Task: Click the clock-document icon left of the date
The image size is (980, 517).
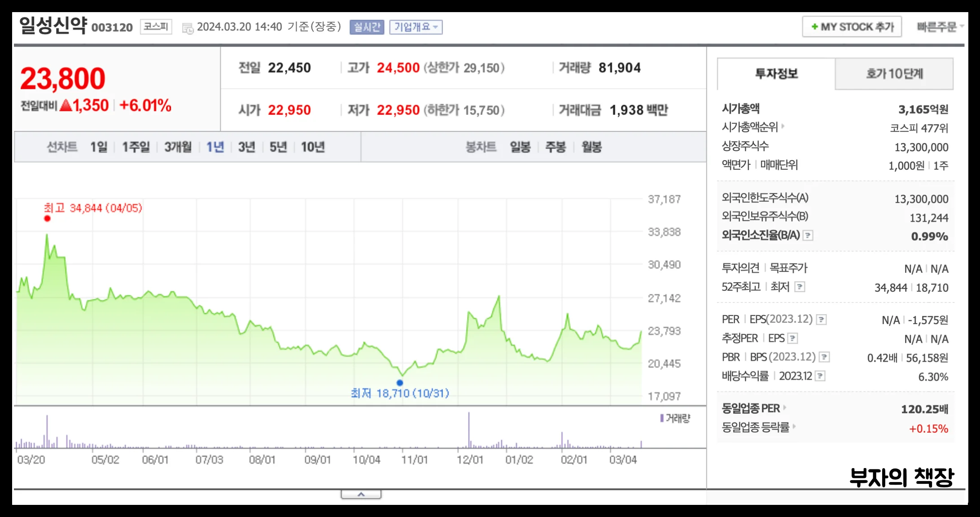Action: (x=188, y=28)
